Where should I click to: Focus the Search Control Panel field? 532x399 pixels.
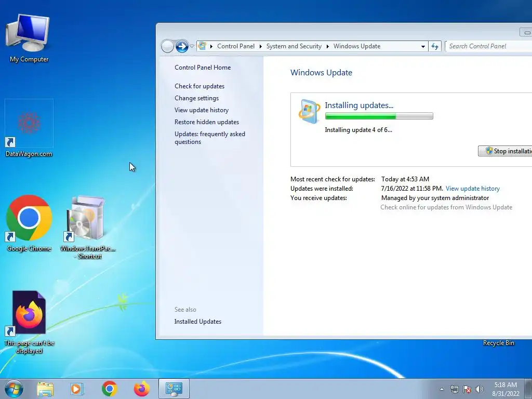click(488, 46)
